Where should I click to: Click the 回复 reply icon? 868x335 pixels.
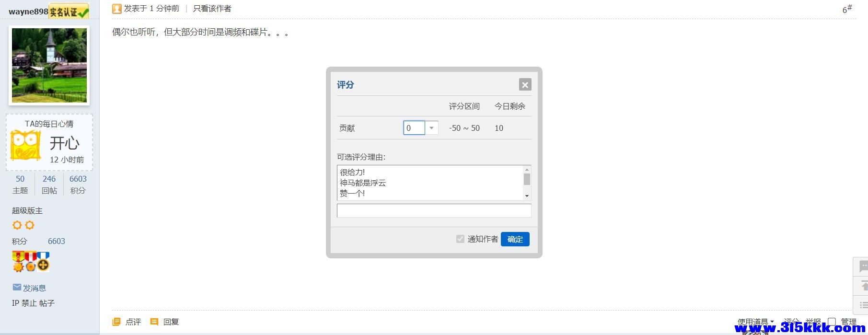tap(154, 322)
